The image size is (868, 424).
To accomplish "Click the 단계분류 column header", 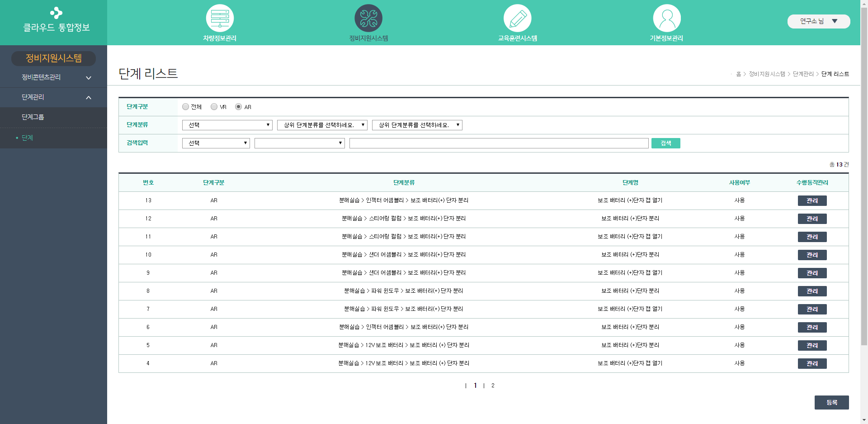I will [404, 182].
